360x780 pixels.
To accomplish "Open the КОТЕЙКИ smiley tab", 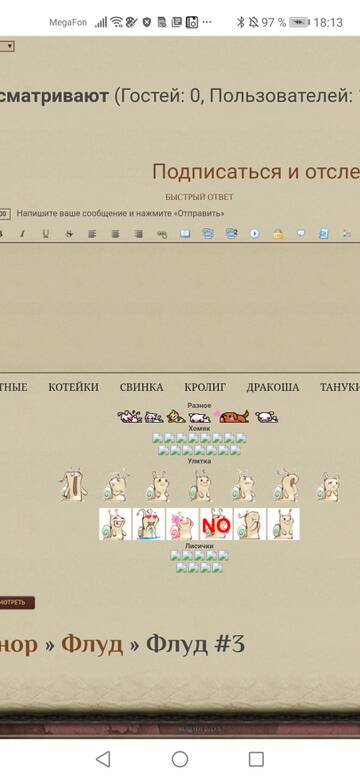I will pyautogui.click(x=74, y=388).
